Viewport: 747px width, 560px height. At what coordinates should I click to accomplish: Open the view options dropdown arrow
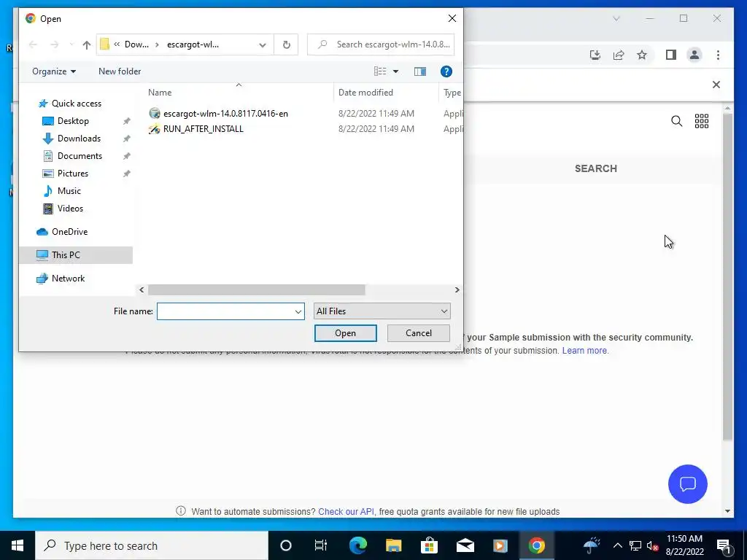[x=395, y=71]
